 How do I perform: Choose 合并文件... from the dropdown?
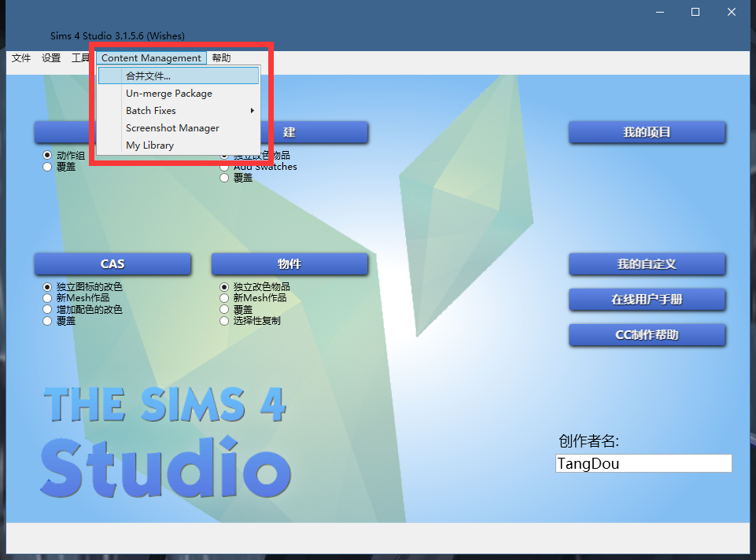(x=179, y=76)
